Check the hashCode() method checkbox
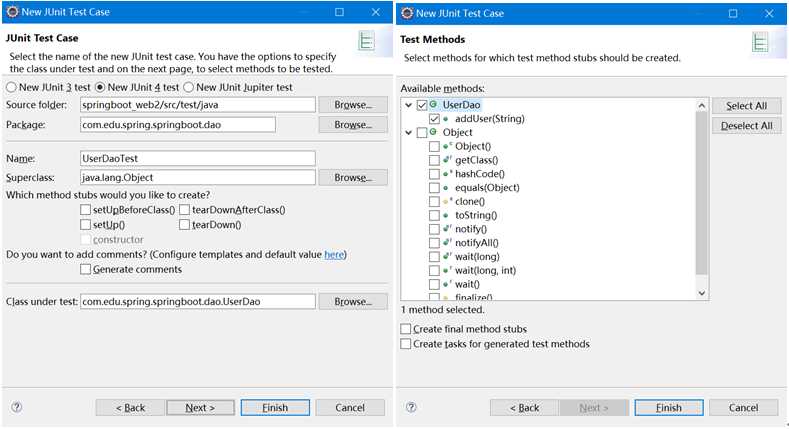The image size is (789, 429). [x=434, y=174]
